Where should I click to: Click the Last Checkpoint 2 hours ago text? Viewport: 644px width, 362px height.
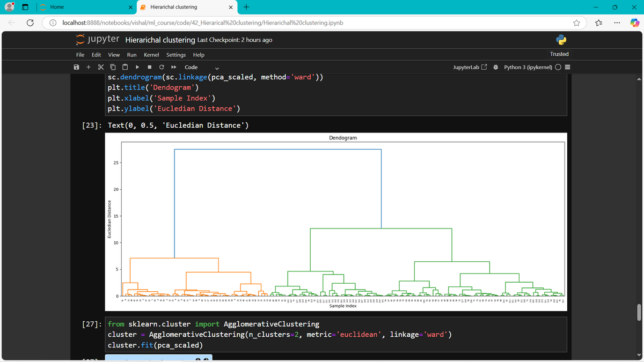pyautogui.click(x=235, y=40)
